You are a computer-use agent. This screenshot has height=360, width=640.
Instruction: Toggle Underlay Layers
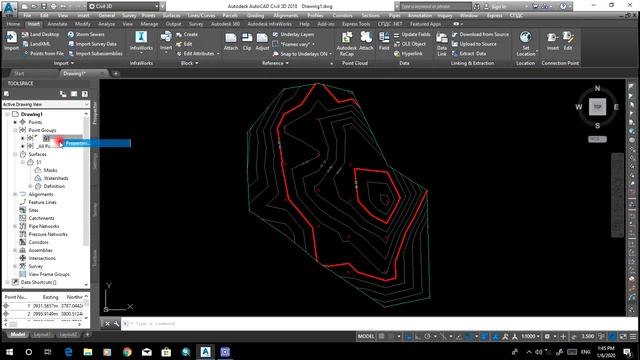click(293, 35)
